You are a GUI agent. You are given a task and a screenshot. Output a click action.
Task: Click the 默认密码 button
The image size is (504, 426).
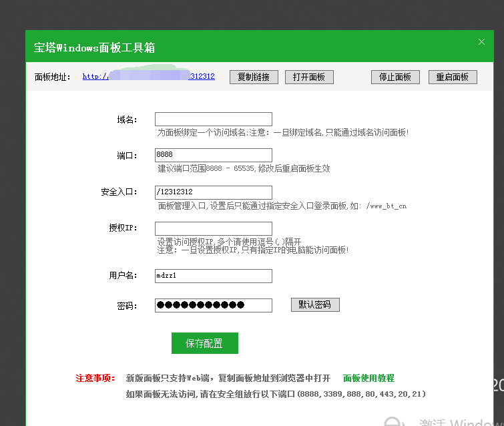coord(315,304)
